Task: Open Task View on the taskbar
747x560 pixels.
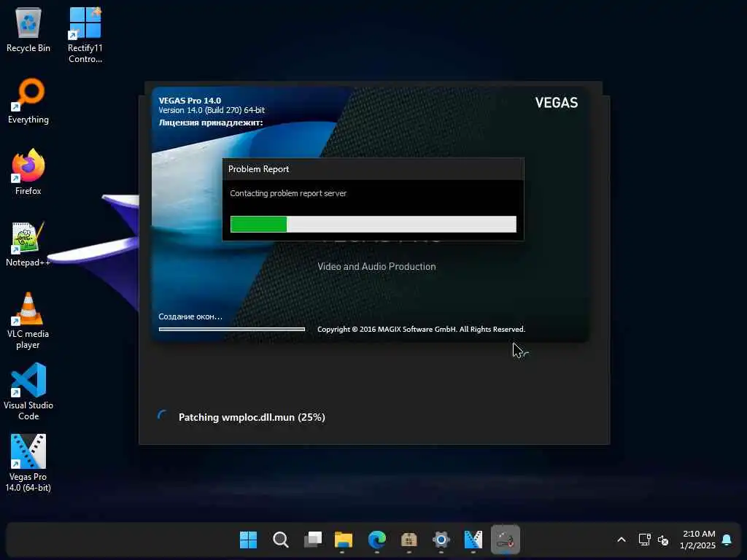Action: (312, 540)
